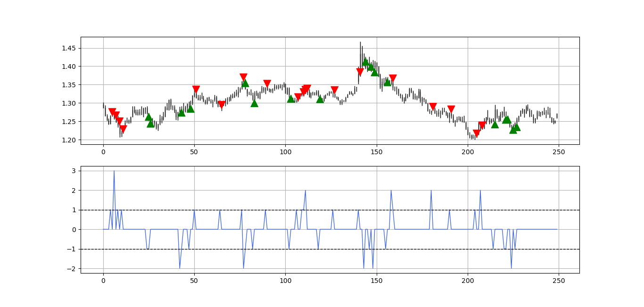The width and height of the screenshot is (644, 307).
Task: Click the green triangle marker at x≈215
Action: point(495,124)
